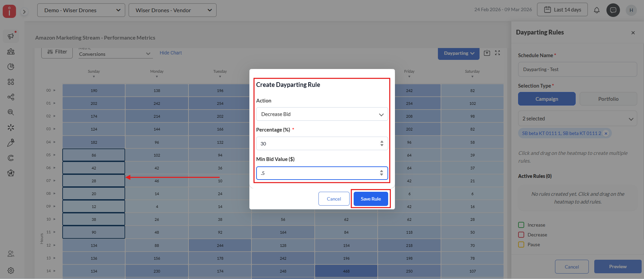Open the chat support icon
644x279 pixels.
pyautogui.click(x=613, y=10)
